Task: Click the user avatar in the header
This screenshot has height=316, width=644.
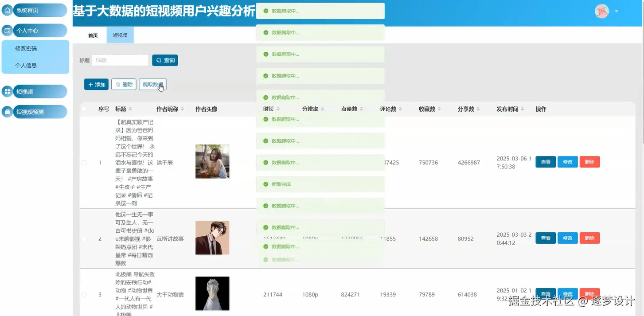Action: [x=602, y=11]
